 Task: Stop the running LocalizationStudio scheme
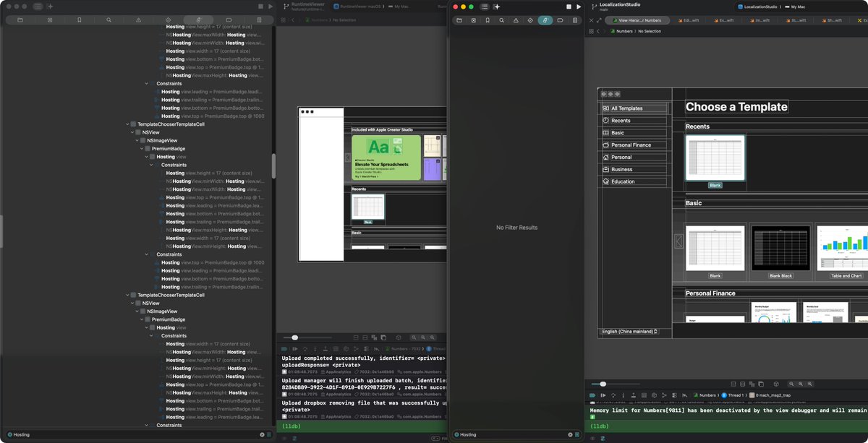pyautogui.click(x=569, y=7)
